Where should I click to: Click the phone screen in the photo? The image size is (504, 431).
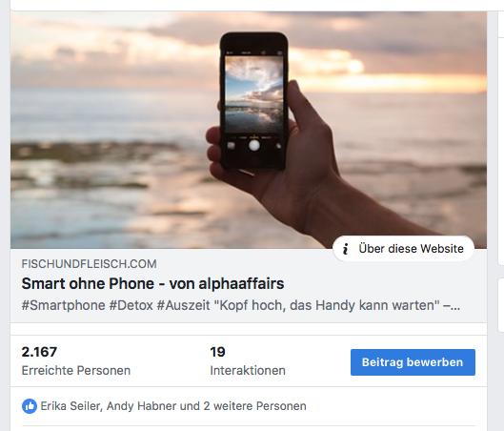[253, 94]
